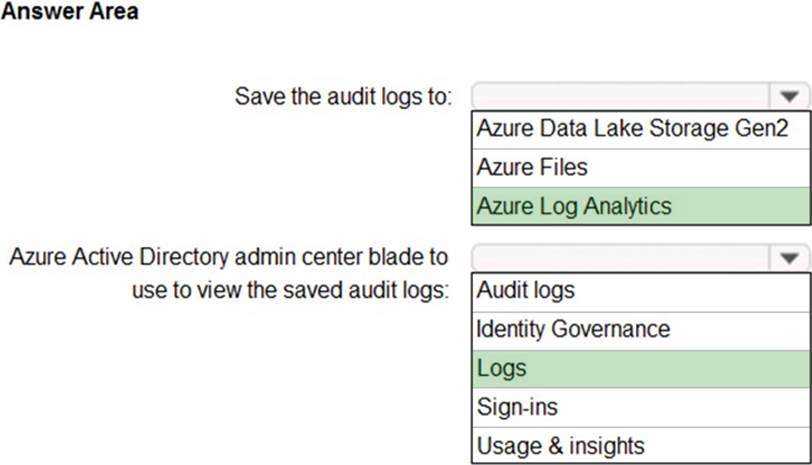The width and height of the screenshot is (812, 465).
Task: Pick the green-highlighted blade entry
Action: point(640,368)
